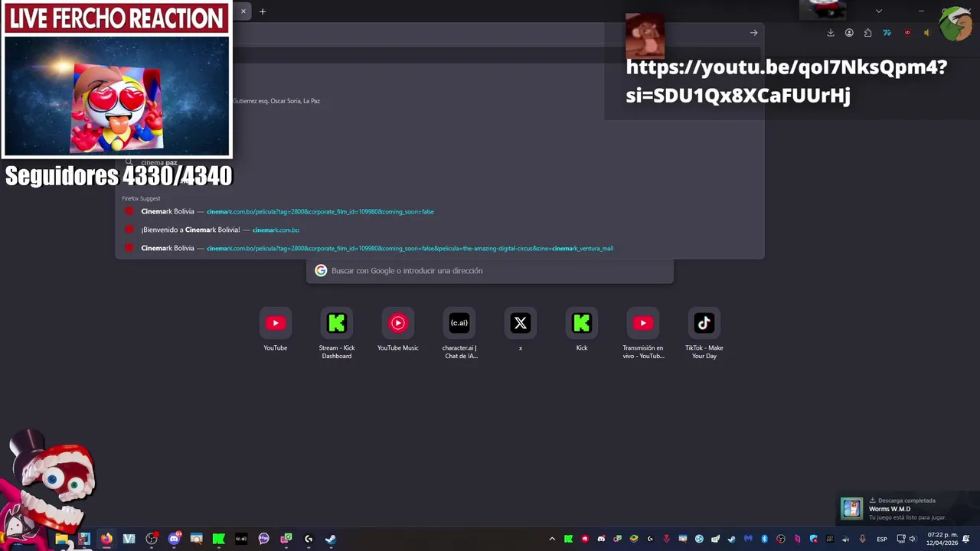This screenshot has height=551, width=980.
Task: Open the YouTube shortcut tile
Action: point(276,330)
